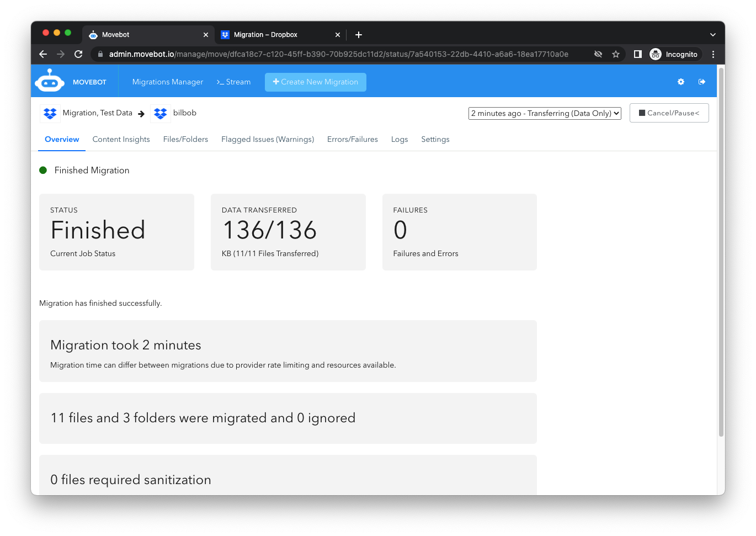
Task: Click the tracking protection eye icon
Action: tap(598, 54)
